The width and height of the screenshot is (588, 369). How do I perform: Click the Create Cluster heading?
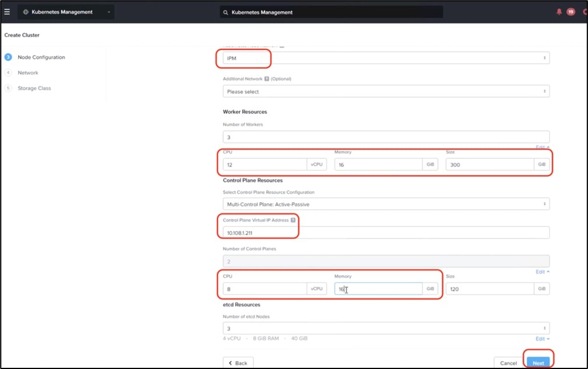click(x=22, y=35)
